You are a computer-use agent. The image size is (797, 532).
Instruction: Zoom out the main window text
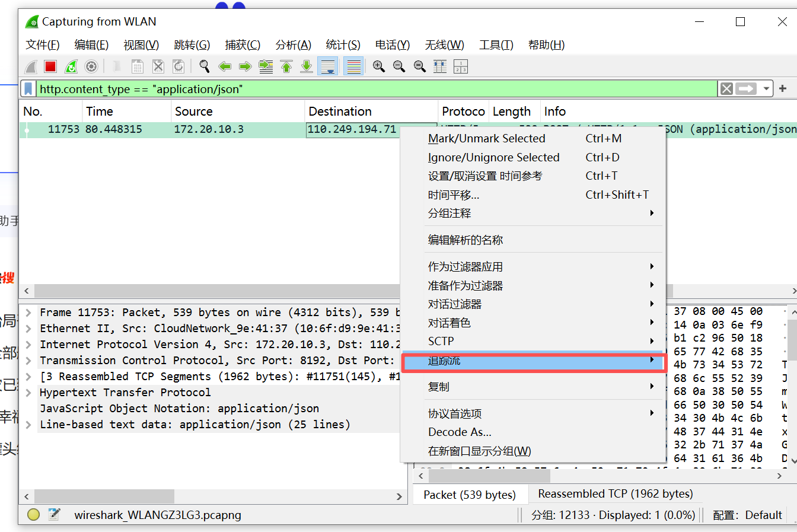pos(399,66)
